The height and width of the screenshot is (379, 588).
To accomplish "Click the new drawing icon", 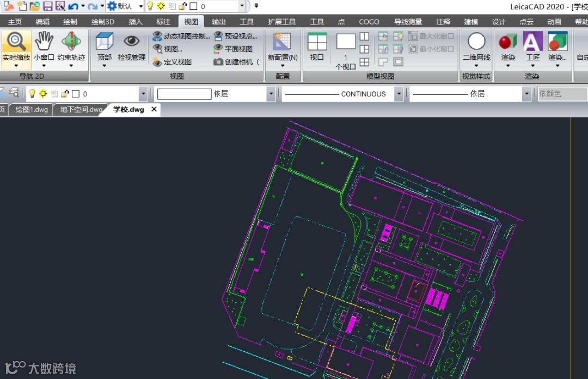I will point(22,6).
